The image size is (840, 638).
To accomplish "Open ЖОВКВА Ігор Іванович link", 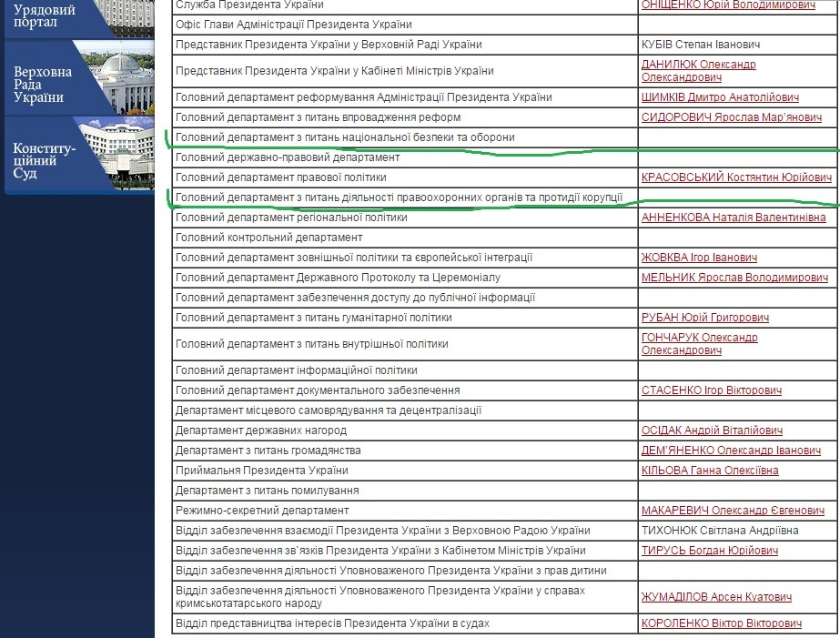I will (x=699, y=258).
